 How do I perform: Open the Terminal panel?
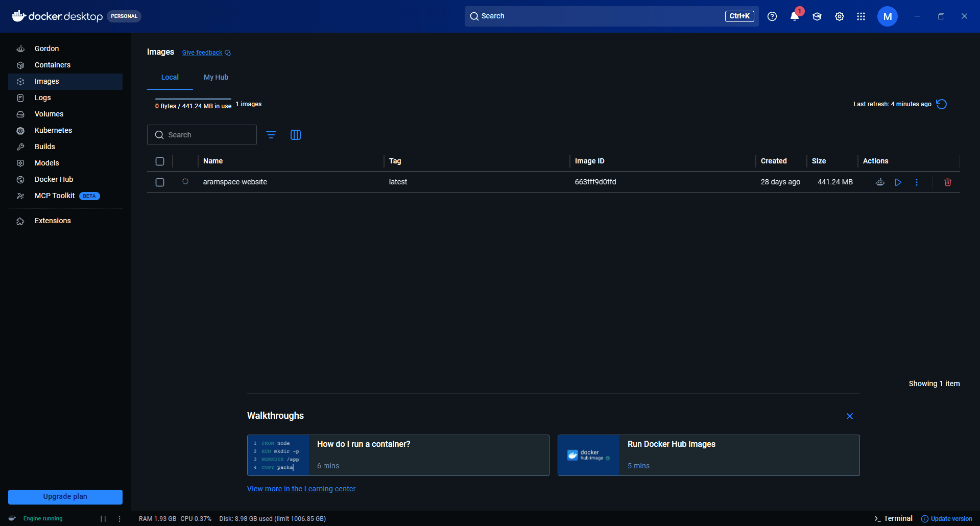tap(893, 518)
